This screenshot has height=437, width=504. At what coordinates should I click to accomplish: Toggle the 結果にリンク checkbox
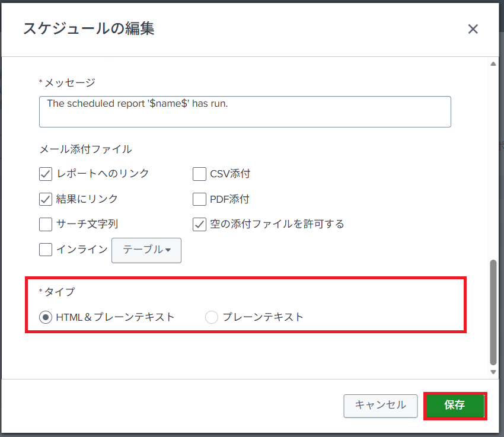46,199
